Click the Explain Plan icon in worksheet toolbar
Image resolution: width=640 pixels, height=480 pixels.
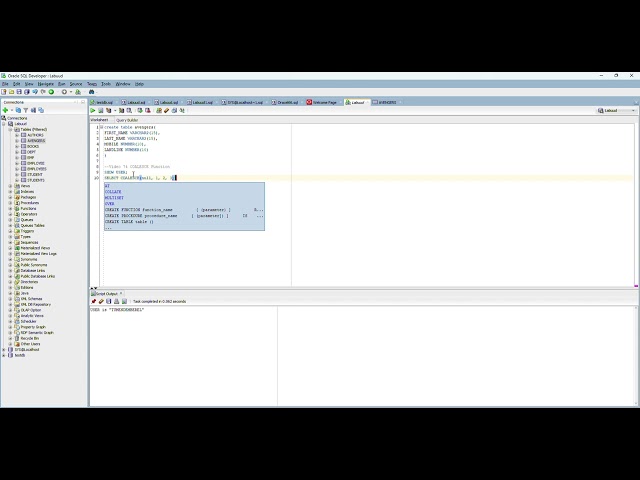[x=109, y=111]
